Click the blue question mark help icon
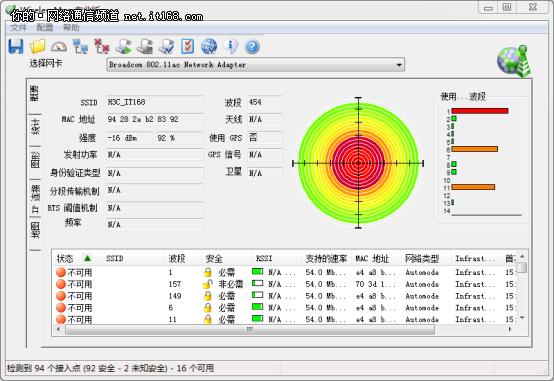This screenshot has height=381, width=554. (x=252, y=47)
